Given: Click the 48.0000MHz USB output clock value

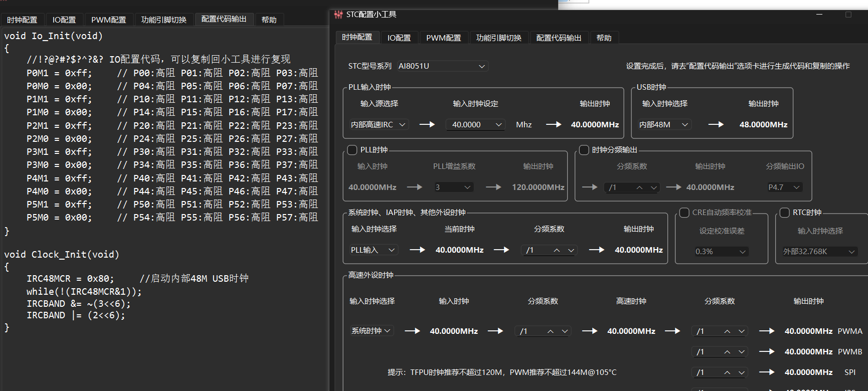Looking at the screenshot, I should pyautogui.click(x=763, y=124).
